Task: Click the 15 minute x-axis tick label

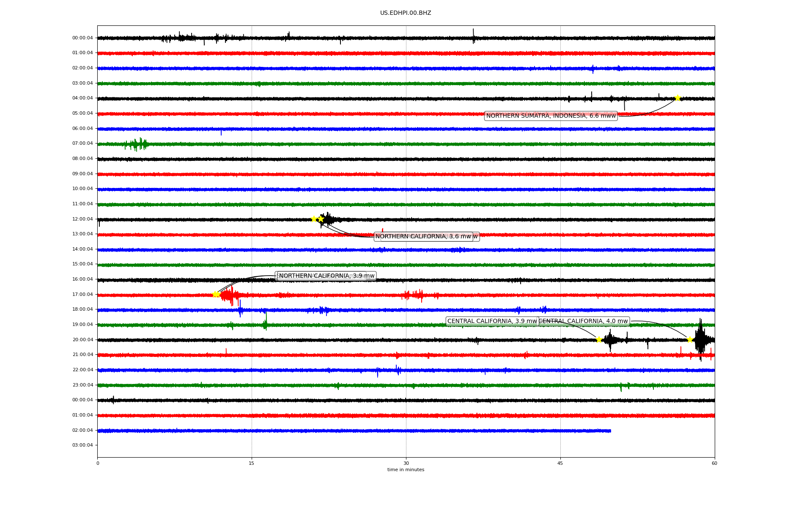Action: click(x=252, y=463)
